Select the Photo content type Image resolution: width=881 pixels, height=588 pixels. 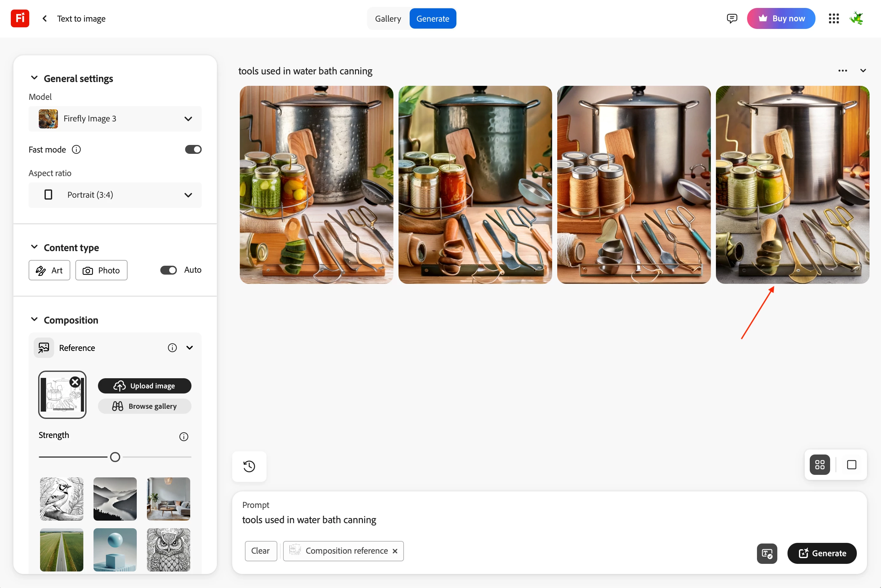click(101, 270)
